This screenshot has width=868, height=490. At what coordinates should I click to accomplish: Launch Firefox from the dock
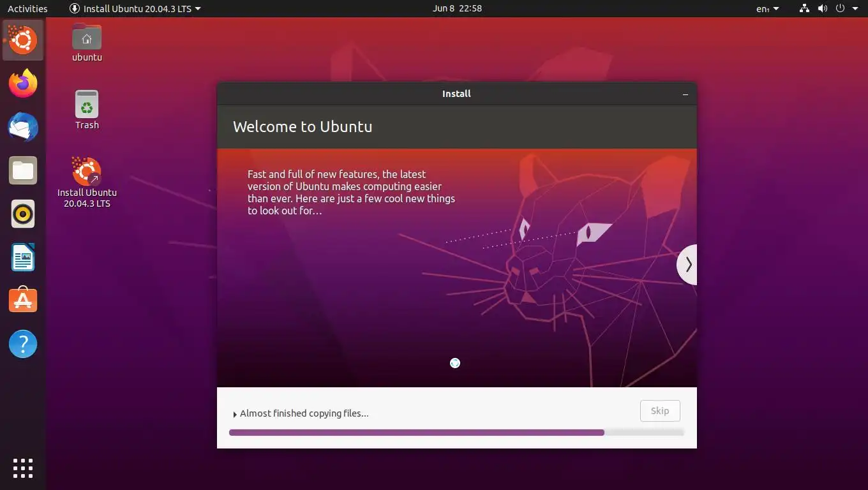pyautogui.click(x=23, y=84)
